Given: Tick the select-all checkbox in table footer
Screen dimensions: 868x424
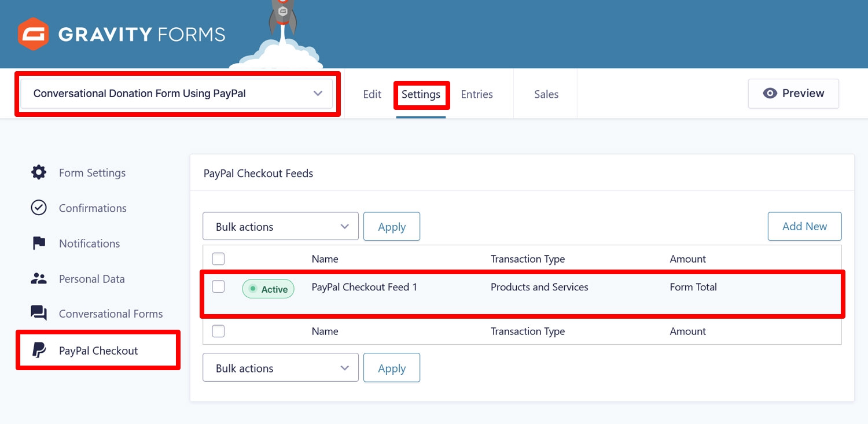Looking at the screenshot, I should pyautogui.click(x=218, y=331).
